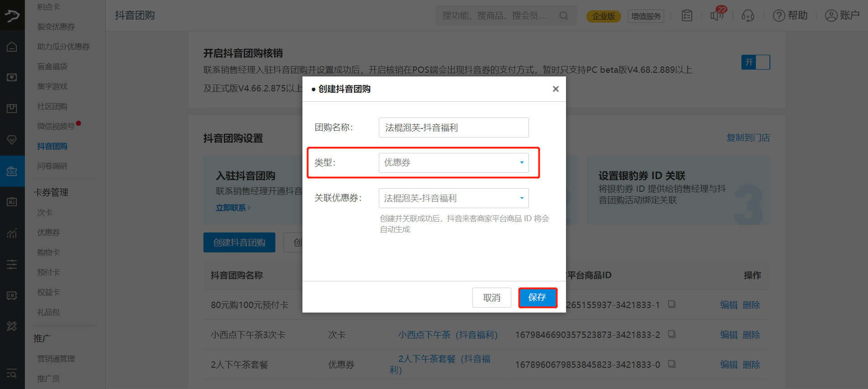This screenshot has height=389, width=868.
Task: Open the 类型 dropdown showing 优惠券
Action: 453,163
